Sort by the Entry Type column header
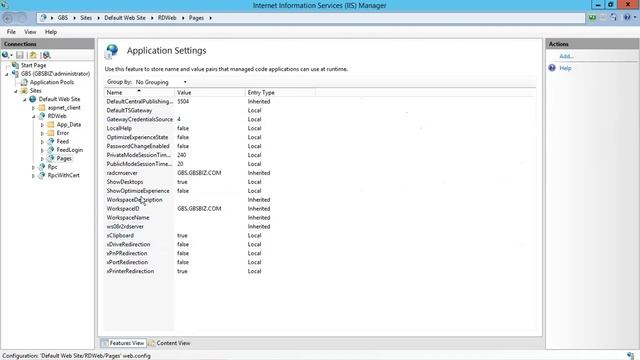The image size is (640, 360). point(280,93)
